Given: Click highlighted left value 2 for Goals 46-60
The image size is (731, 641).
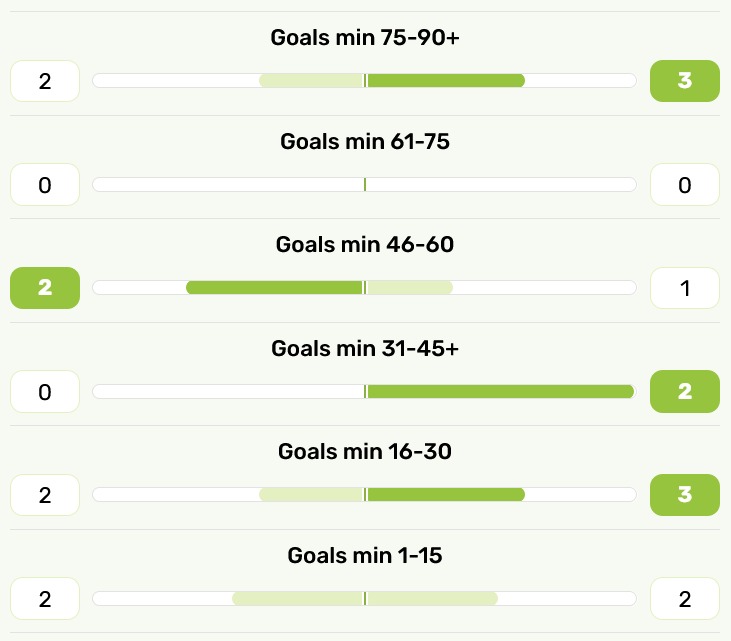Looking at the screenshot, I should 45,288.
